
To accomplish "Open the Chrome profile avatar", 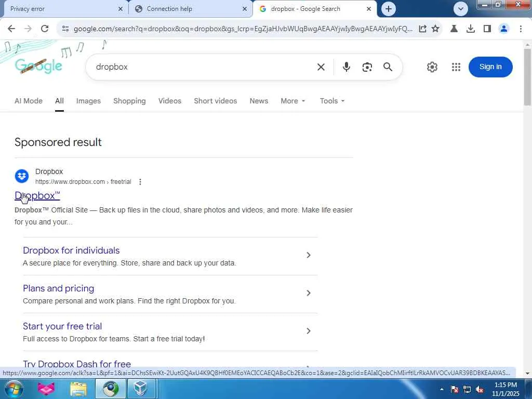I will [504, 29].
